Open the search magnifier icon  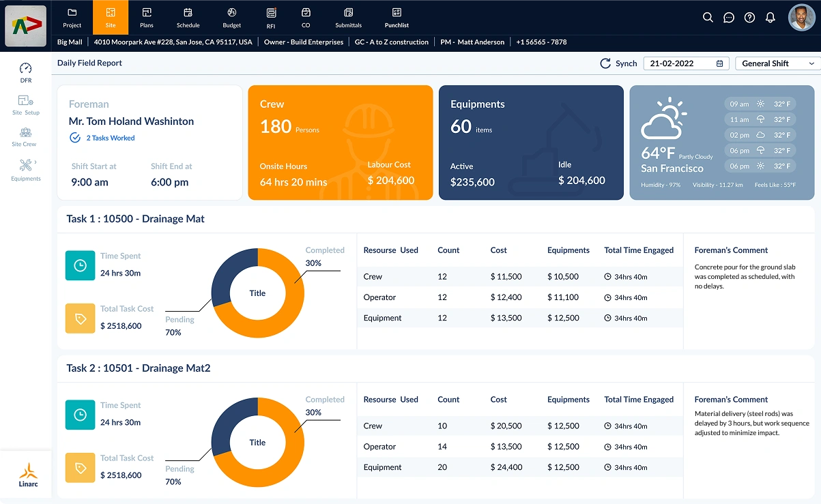coord(708,18)
